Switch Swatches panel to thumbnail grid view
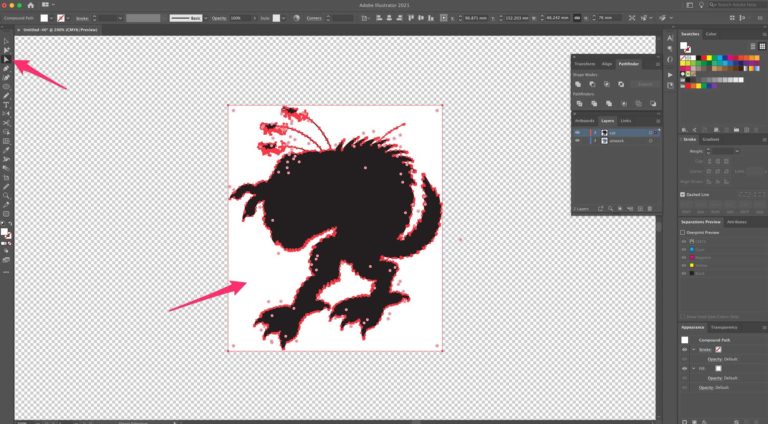Screen dimensions: 768x424 (762, 46)
